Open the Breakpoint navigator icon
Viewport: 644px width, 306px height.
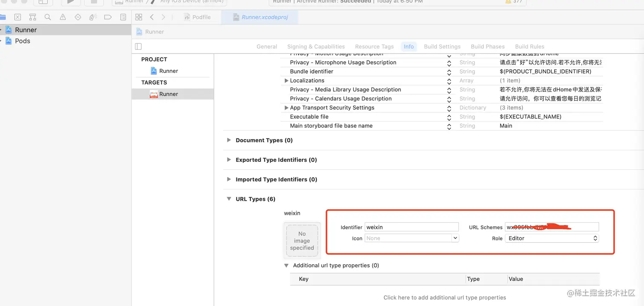click(108, 17)
